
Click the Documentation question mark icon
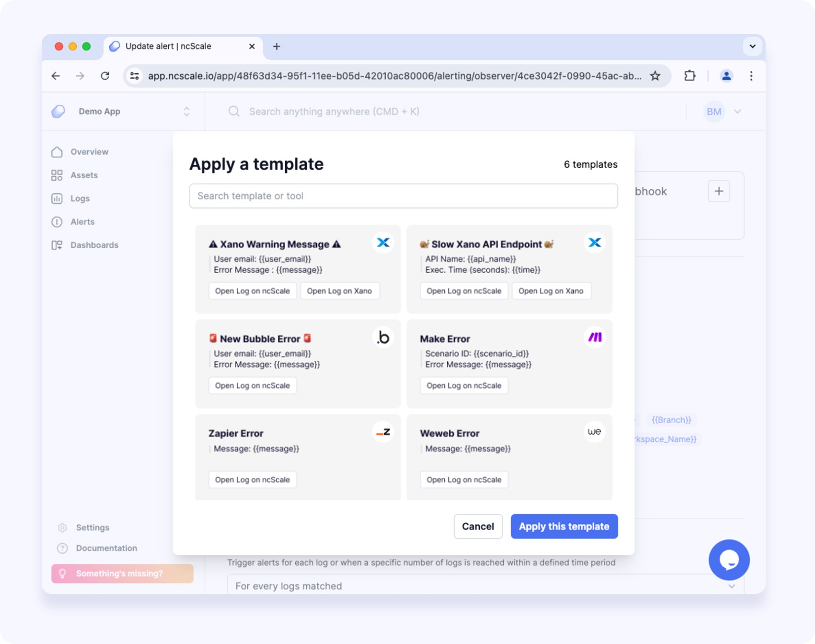[x=62, y=548]
